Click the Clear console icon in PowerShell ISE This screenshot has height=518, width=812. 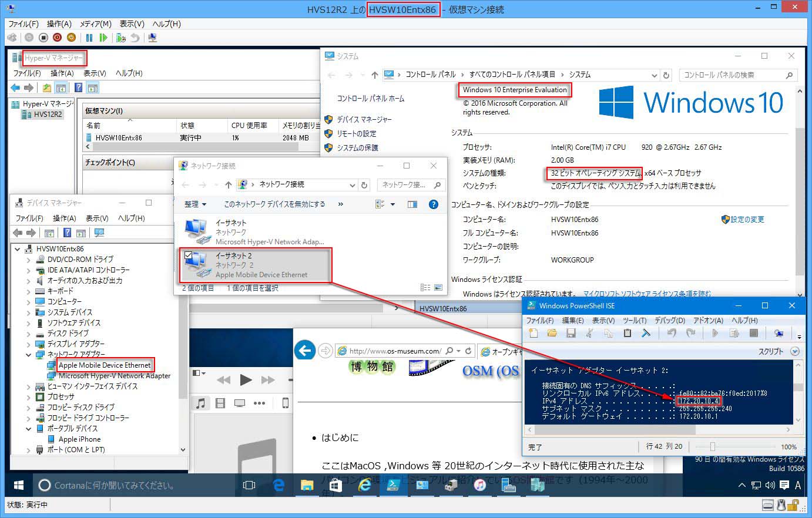pyautogui.click(x=646, y=333)
